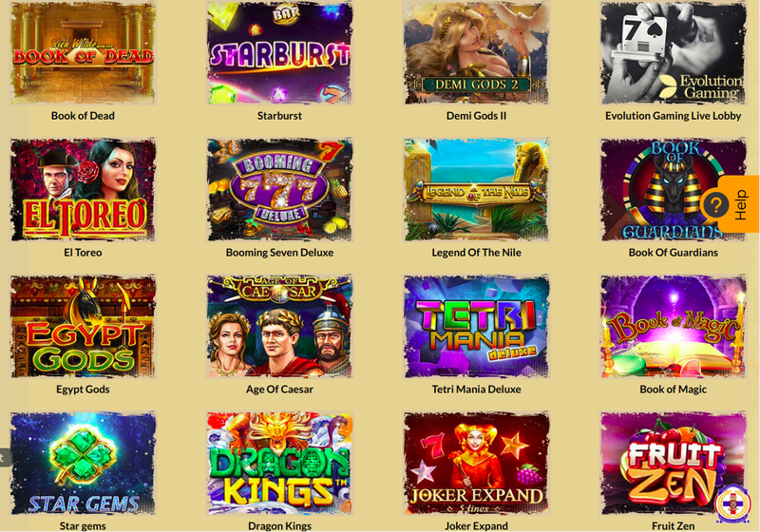This screenshot has height=532, width=760.
Task: Open the Star Gems clover thumbnail
Action: pos(83,464)
